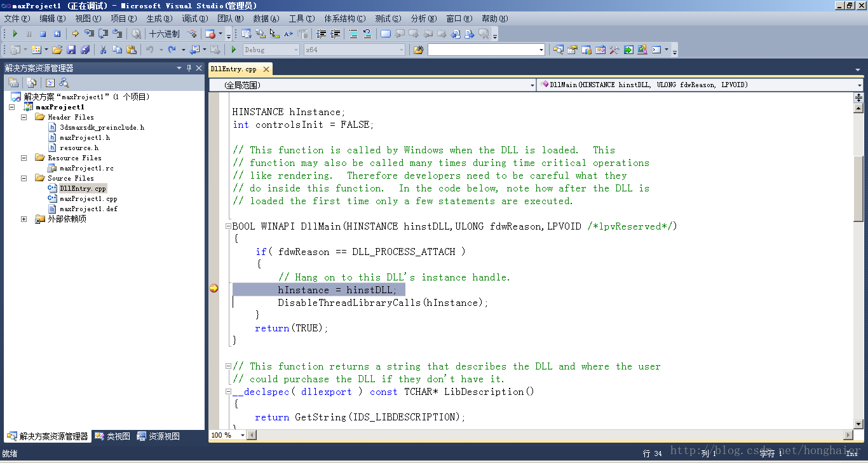868x463 pixels.
Task: Collapse the Header Files folder
Action: [24, 117]
